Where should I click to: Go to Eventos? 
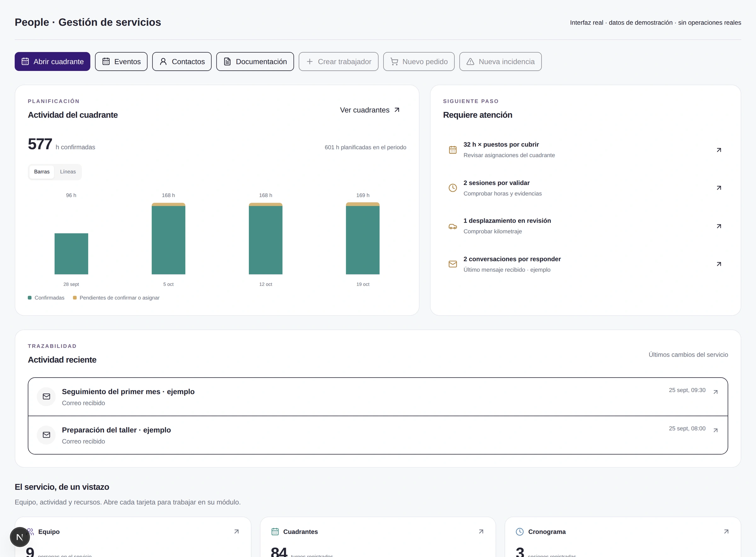coord(121,61)
